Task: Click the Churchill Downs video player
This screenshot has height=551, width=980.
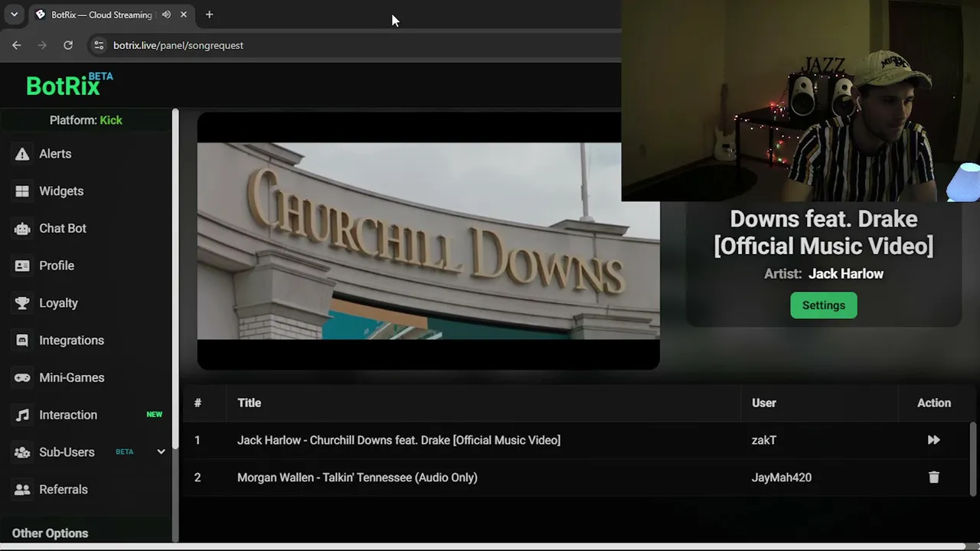Action: pyautogui.click(x=428, y=241)
